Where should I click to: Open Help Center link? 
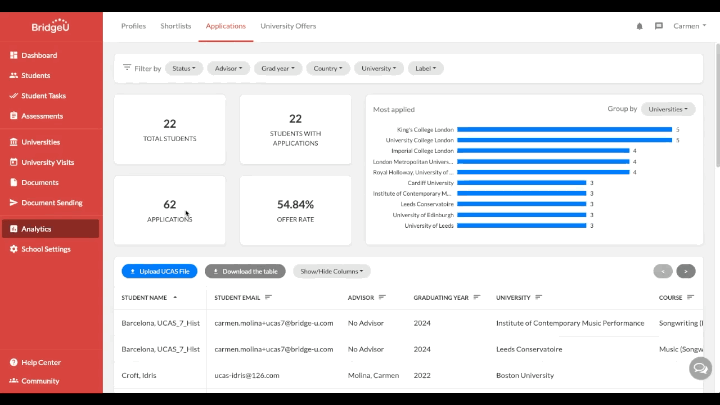tap(41, 362)
